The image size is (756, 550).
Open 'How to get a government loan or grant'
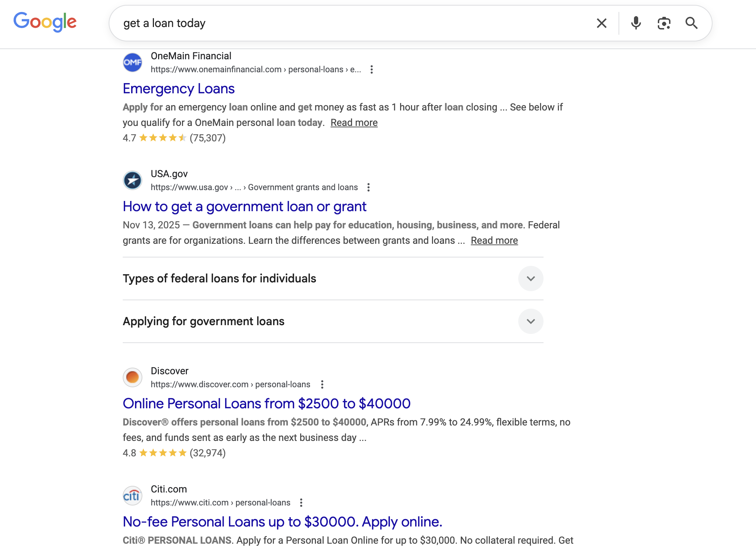[x=244, y=207]
